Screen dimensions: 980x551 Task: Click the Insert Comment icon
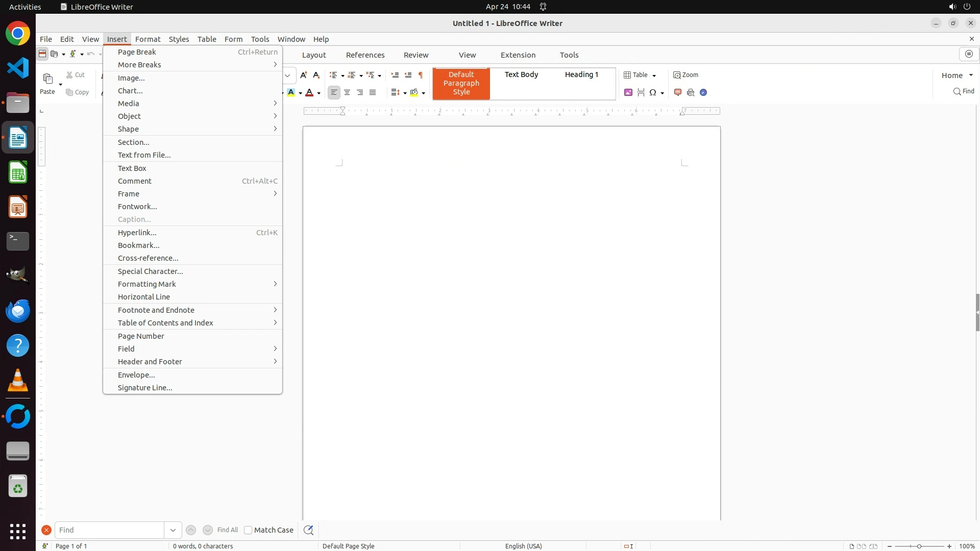pos(678,92)
